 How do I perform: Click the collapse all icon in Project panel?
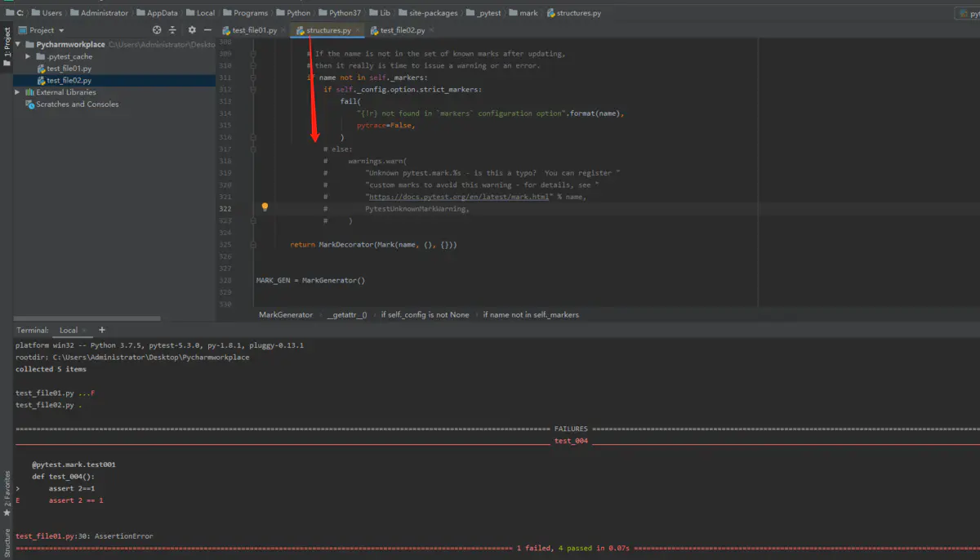pyautogui.click(x=172, y=30)
